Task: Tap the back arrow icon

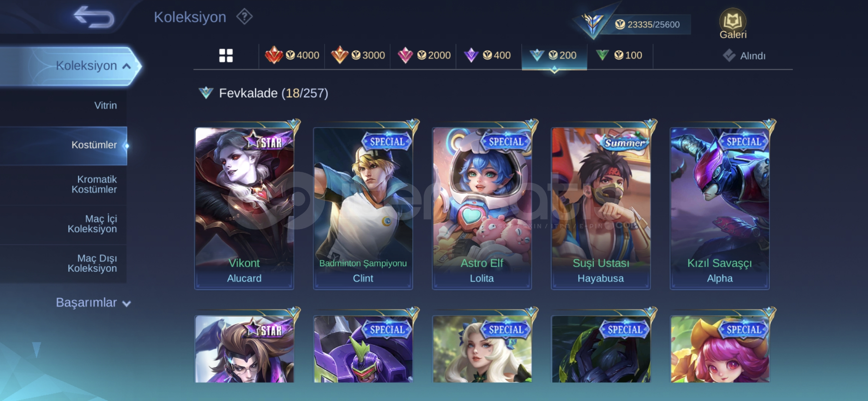Action: (x=94, y=17)
